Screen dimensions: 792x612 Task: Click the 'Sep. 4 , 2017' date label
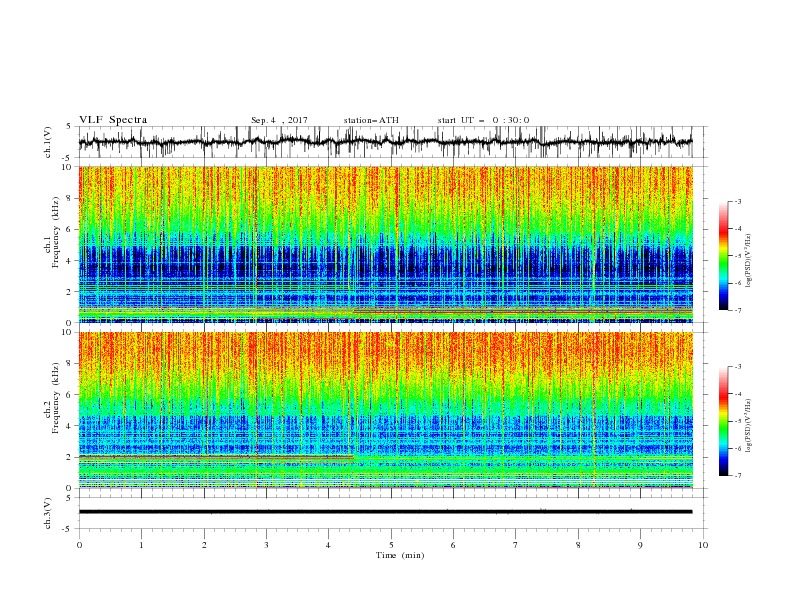(279, 120)
